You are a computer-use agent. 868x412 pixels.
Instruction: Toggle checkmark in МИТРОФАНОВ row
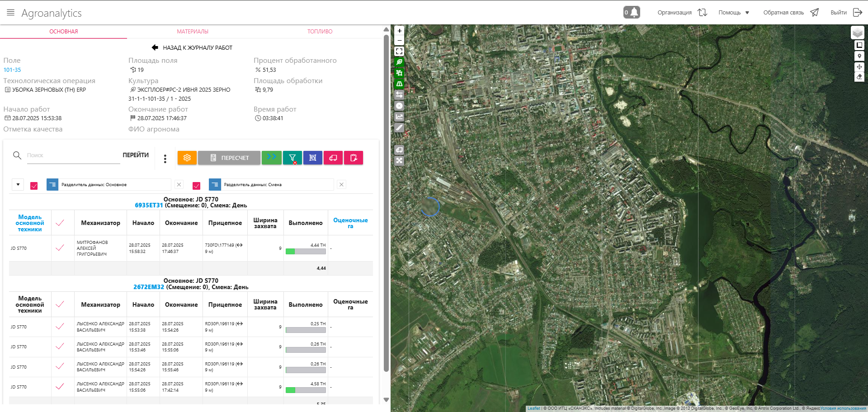[60, 248]
